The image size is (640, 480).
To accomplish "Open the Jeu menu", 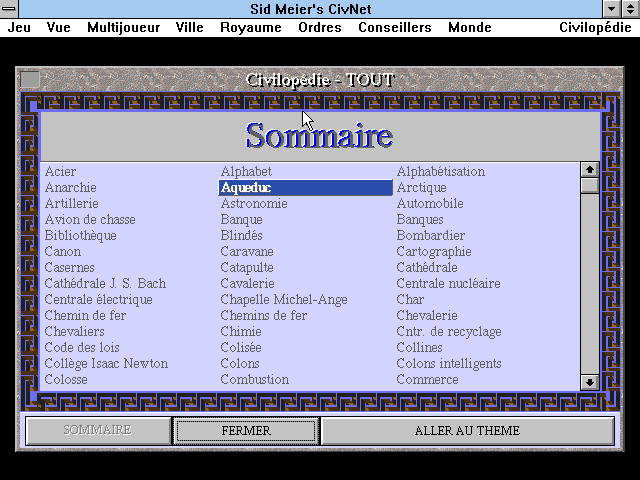I will click(x=19, y=27).
